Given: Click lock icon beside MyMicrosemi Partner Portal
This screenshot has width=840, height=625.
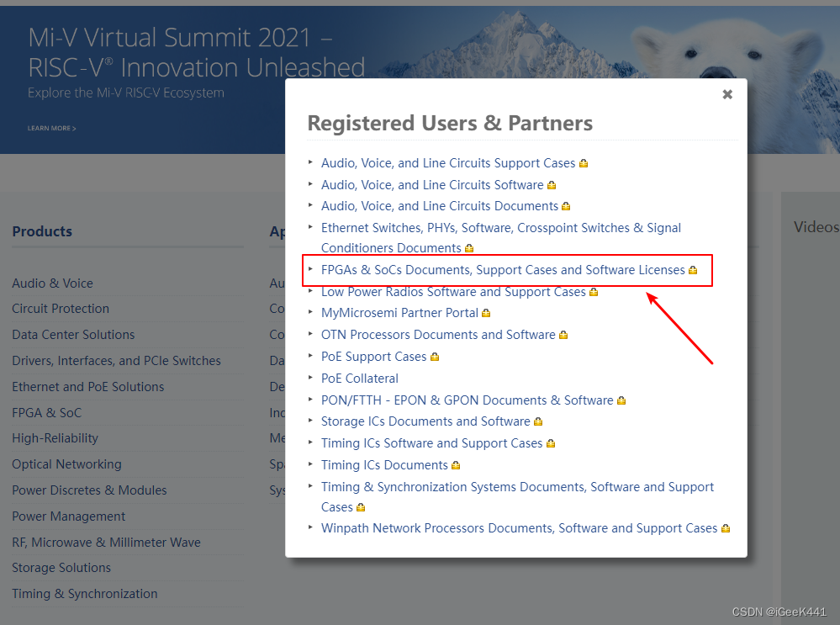Looking at the screenshot, I should [x=486, y=313].
